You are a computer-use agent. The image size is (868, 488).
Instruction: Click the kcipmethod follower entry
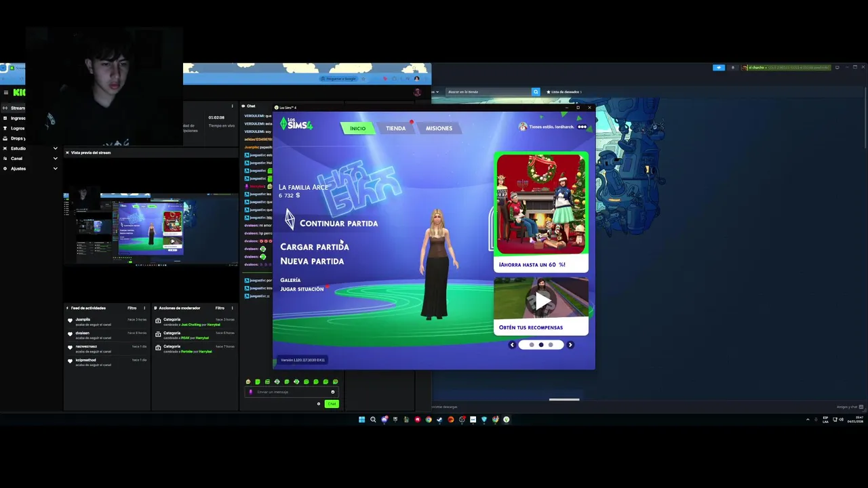[x=107, y=362]
